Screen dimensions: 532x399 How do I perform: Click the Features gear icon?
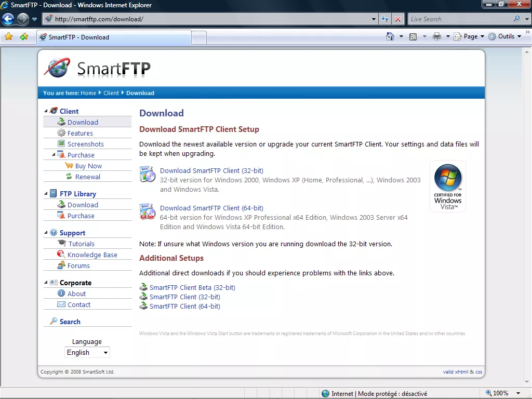coord(61,133)
